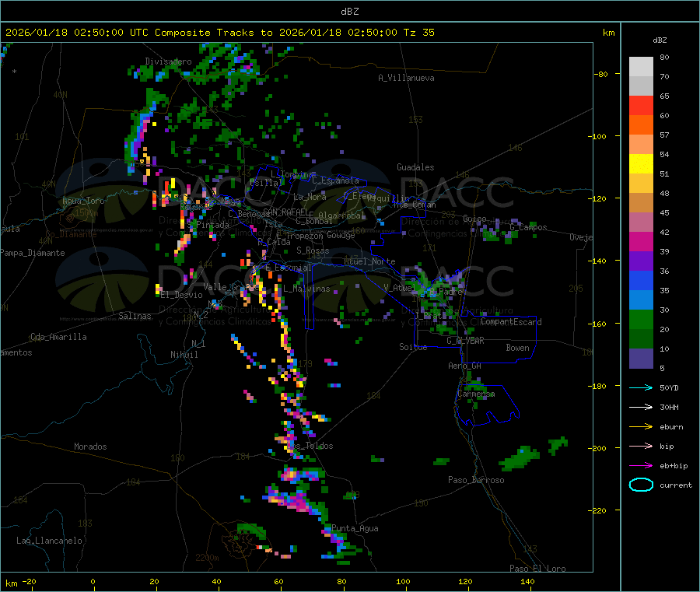Image resolution: width=700 pixels, height=592 pixels.
Task: Click the 100 km horizontal axis tick
Action: (x=403, y=581)
